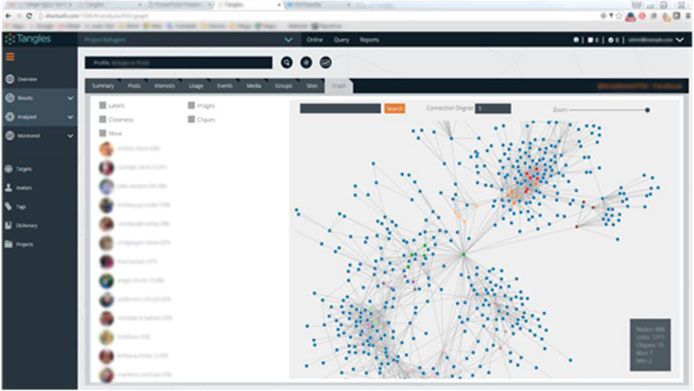Viewport: 694px width, 391px height.
Task: Click the round search icon beside profile field
Action: click(287, 62)
